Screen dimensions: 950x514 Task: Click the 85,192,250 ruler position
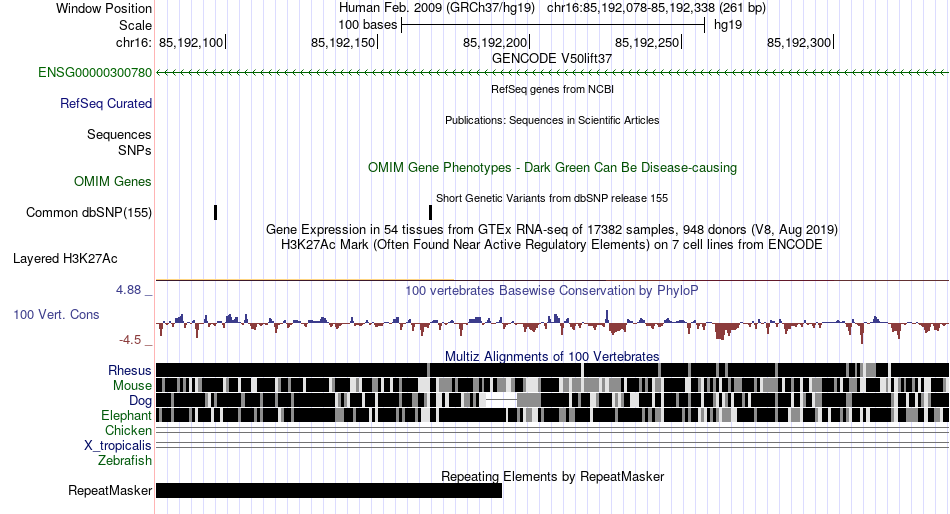pos(647,42)
